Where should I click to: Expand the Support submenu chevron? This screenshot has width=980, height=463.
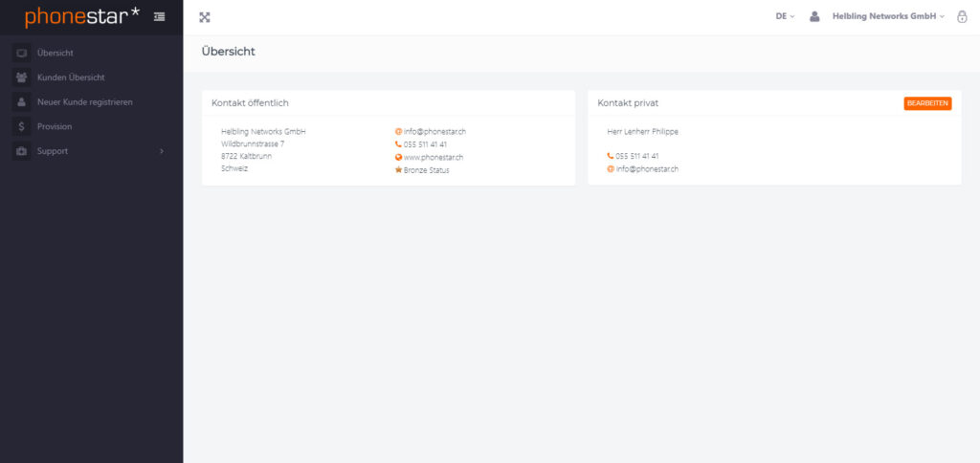coord(161,151)
